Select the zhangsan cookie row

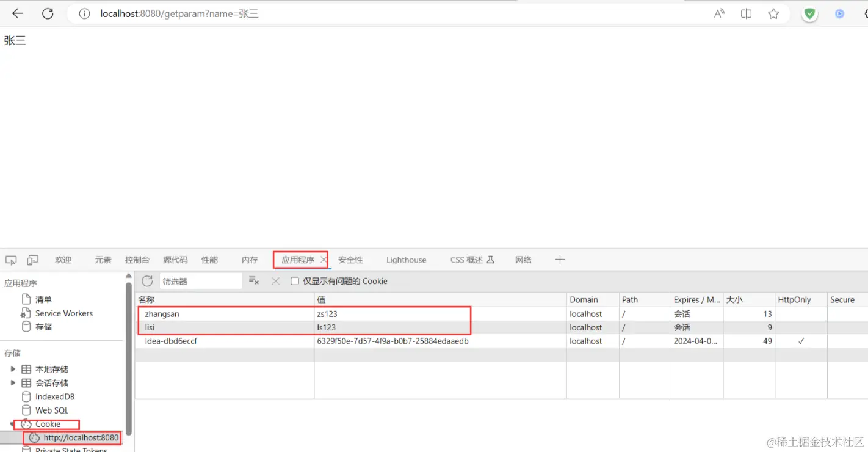[501, 314]
